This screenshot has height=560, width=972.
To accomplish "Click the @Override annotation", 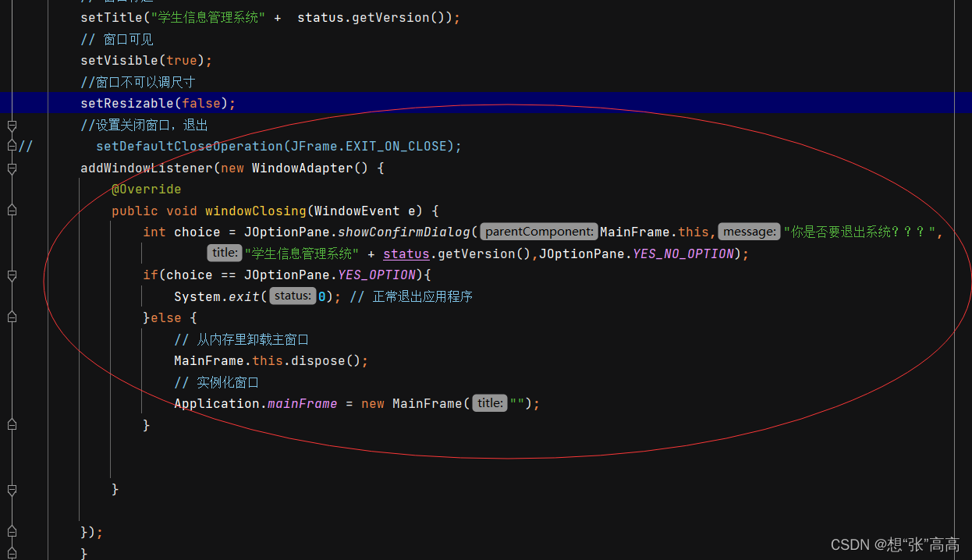I will [147, 189].
